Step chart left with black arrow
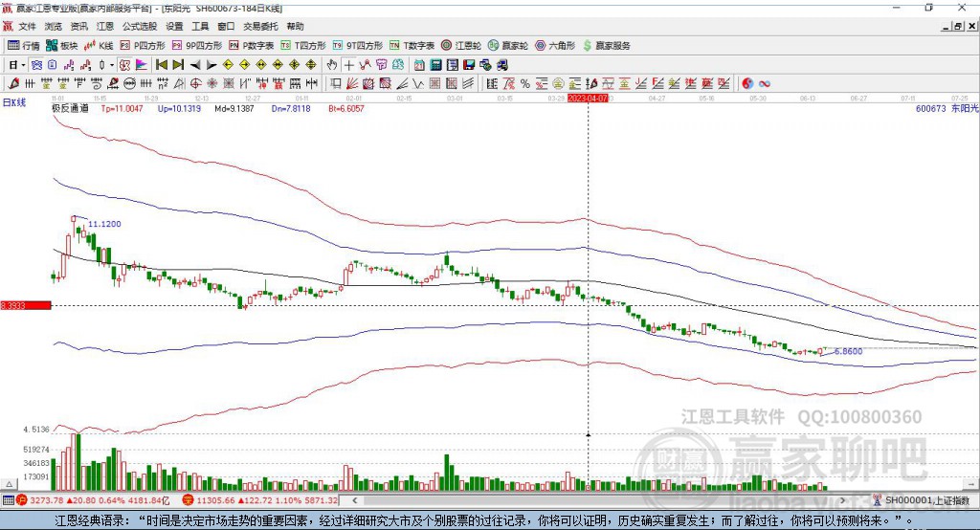 click(195, 65)
